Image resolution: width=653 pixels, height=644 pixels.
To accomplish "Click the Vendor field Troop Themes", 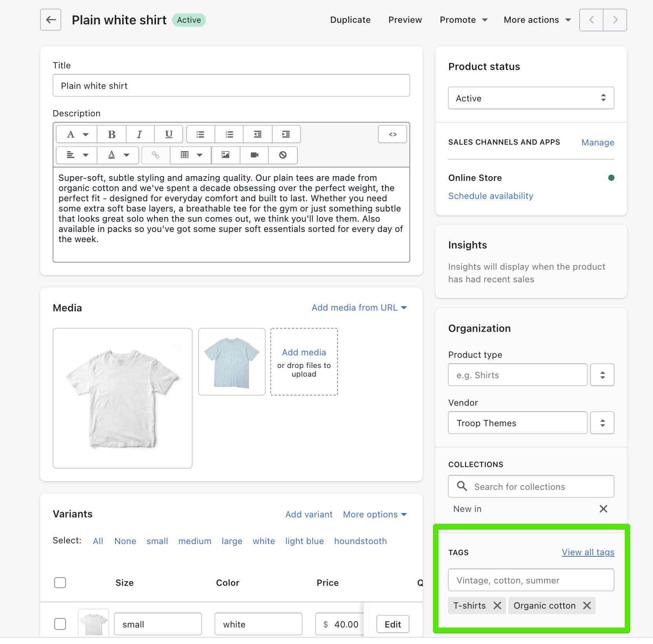I will coord(518,423).
